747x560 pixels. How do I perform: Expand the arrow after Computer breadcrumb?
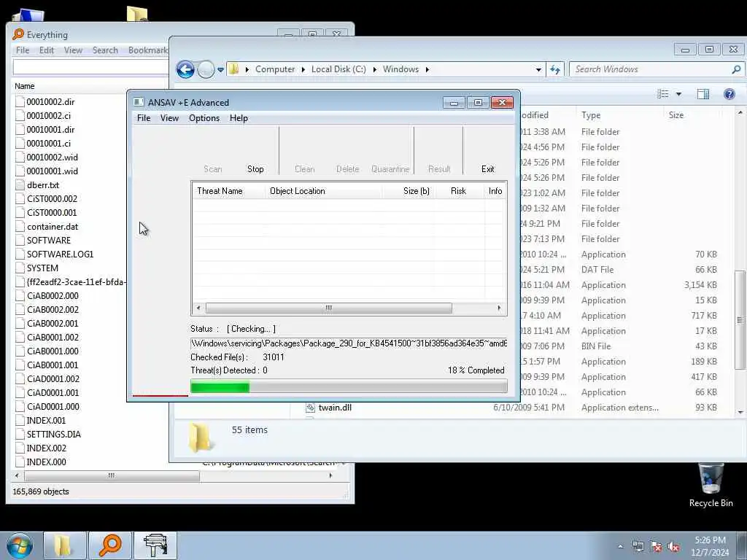303,69
